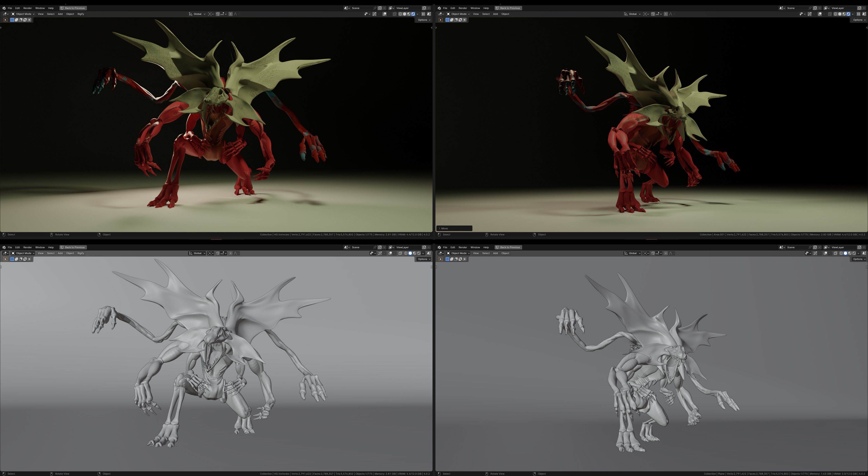Select Tweak tool icon in bottom-right window
Image resolution: width=868 pixels, height=476 pixels.
click(x=440, y=259)
